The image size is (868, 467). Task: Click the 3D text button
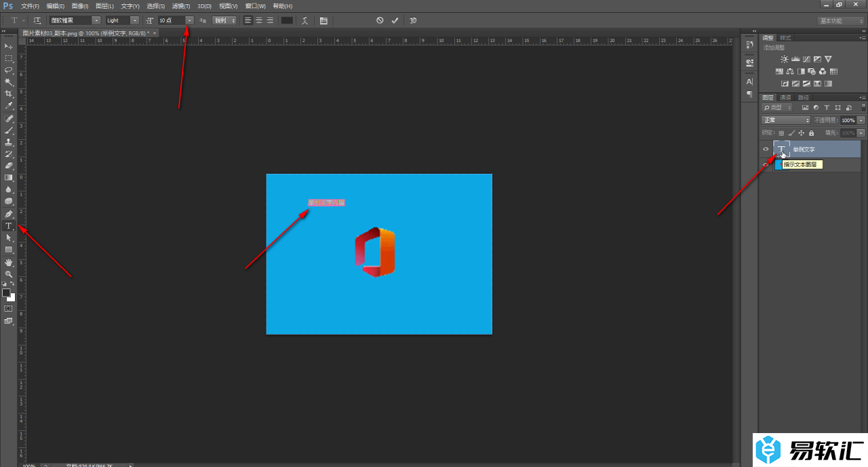pos(413,20)
